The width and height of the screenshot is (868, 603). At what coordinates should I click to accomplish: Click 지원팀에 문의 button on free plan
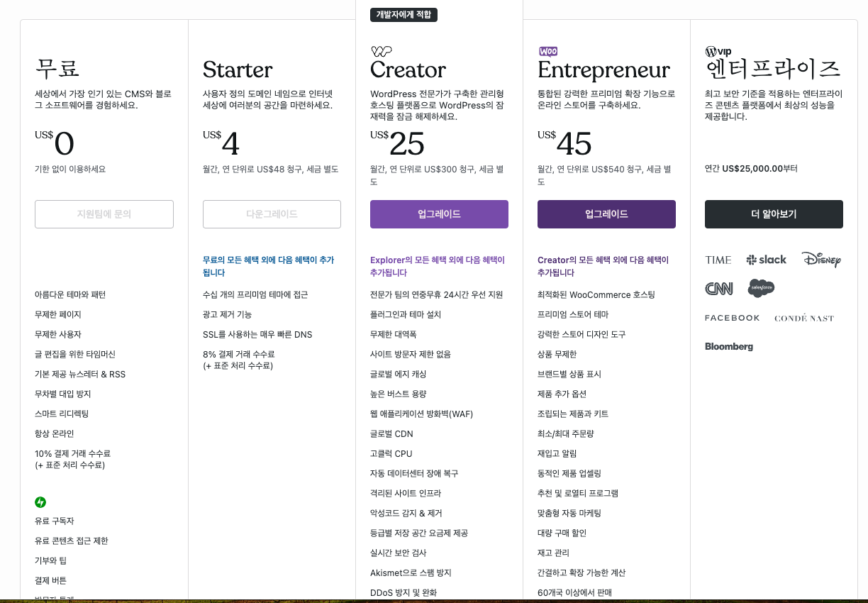coord(104,214)
